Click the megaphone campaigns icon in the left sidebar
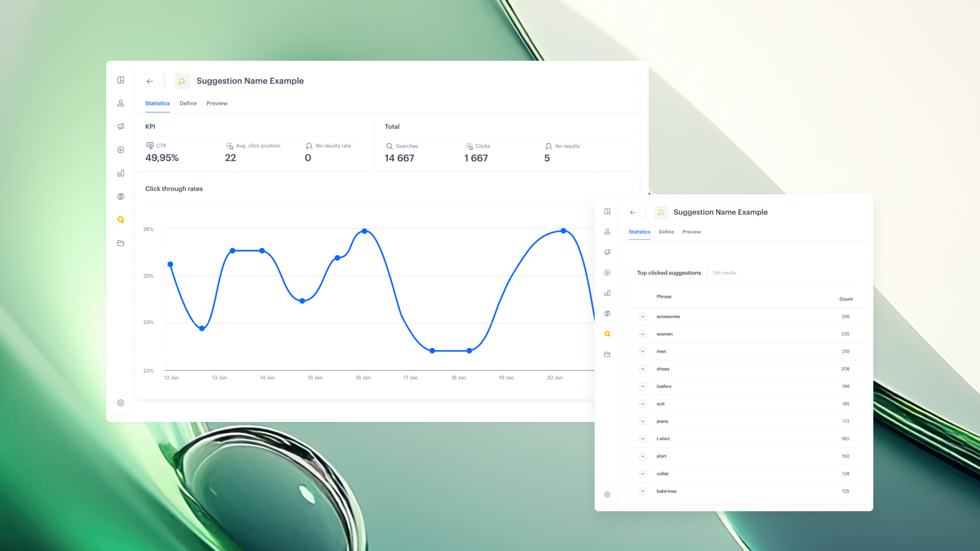 [x=120, y=127]
